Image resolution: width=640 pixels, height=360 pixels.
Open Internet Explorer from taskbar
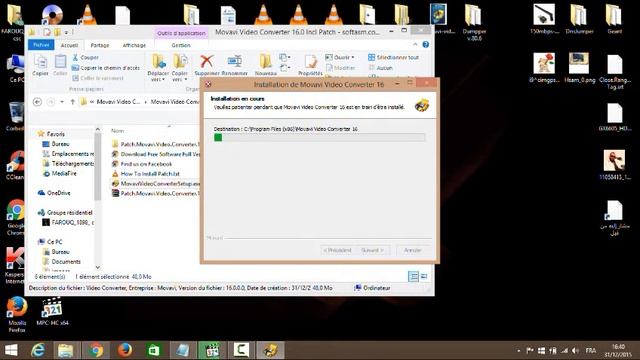38,350
